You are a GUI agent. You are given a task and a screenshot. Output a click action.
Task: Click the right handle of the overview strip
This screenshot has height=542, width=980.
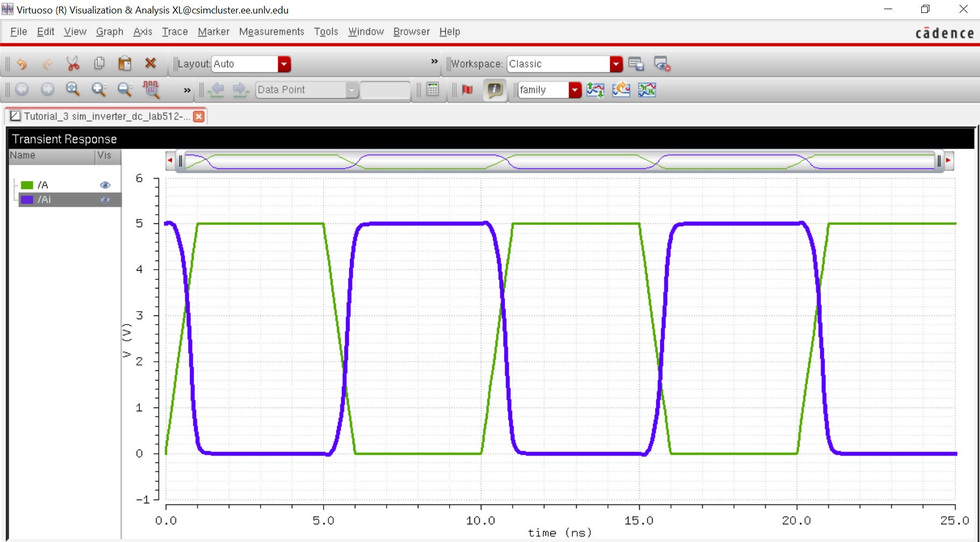(x=939, y=160)
